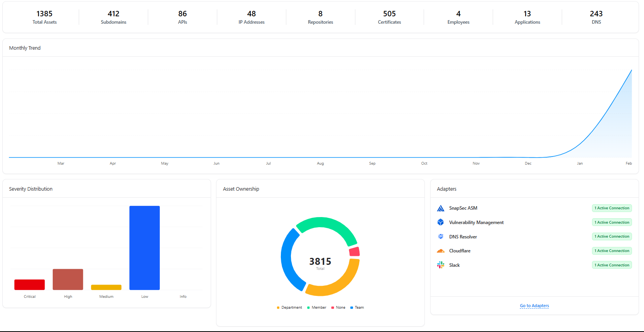Image resolution: width=644 pixels, height=332 pixels.
Task: Click the Feb point on Monthly Trend
Action: [631, 71]
